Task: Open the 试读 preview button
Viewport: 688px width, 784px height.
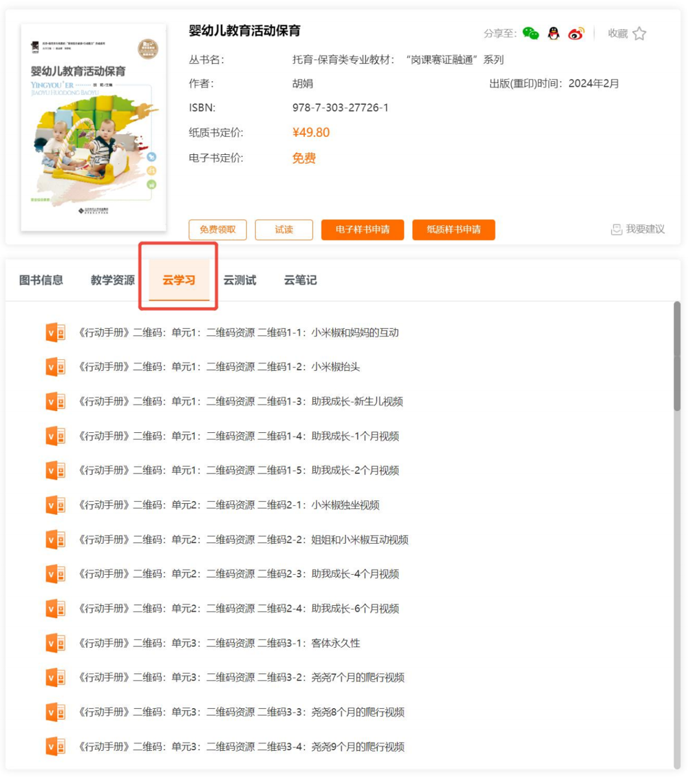Action: [x=283, y=230]
